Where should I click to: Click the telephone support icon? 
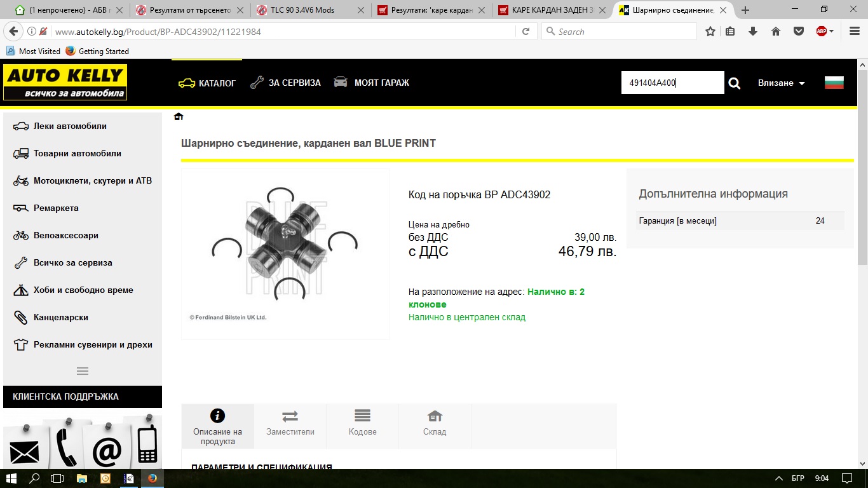pyautogui.click(x=66, y=447)
